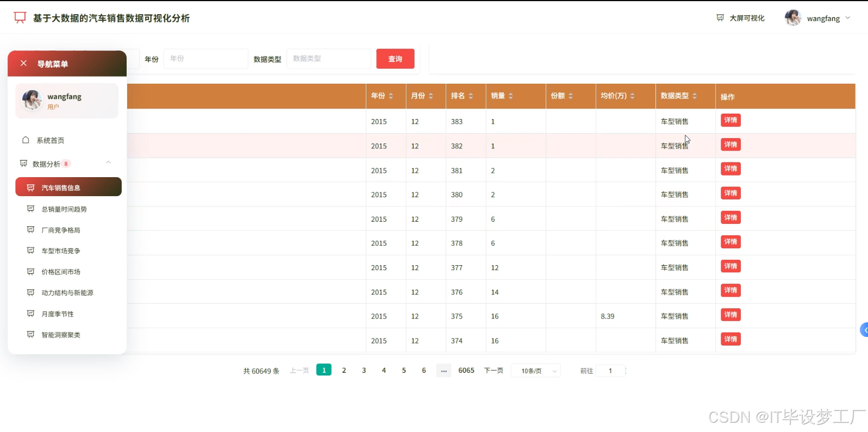Open 详情 for the rank 375 row
This screenshot has height=432, width=868.
pos(730,315)
